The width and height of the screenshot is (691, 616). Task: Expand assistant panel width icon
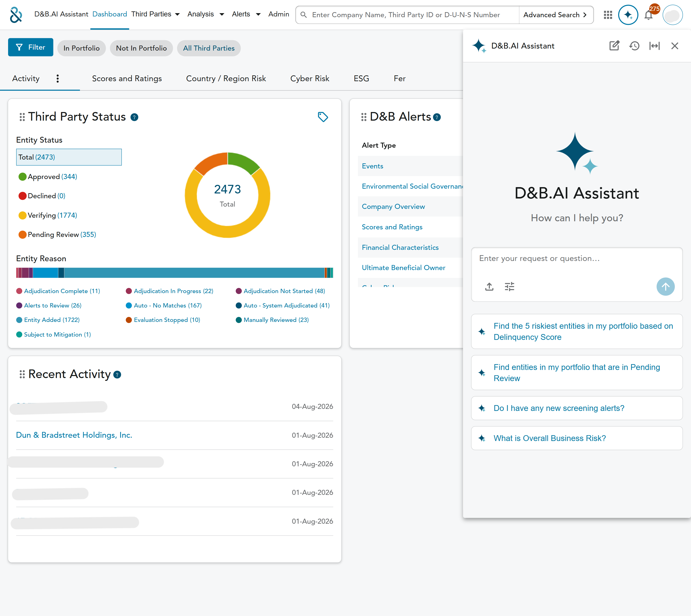[x=654, y=46]
